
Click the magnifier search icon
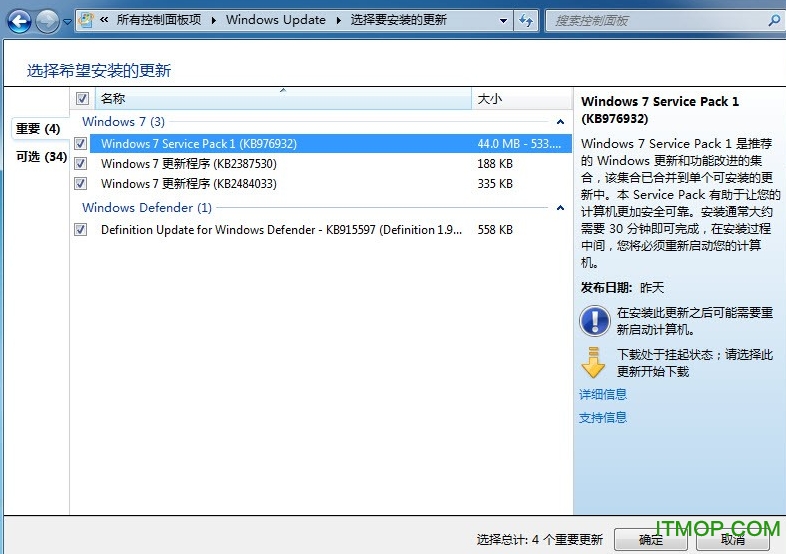pyautogui.click(x=774, y=21)
